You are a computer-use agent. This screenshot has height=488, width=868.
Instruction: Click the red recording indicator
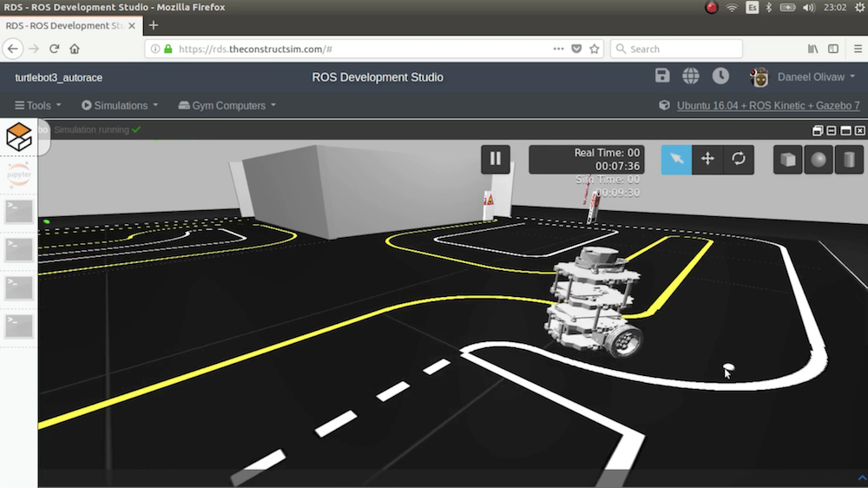click(712, 7)
